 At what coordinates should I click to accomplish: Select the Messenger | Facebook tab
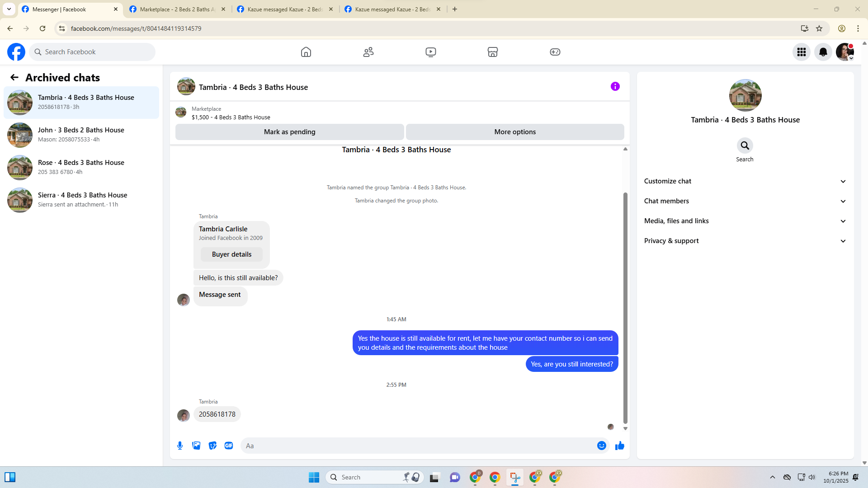(70, 9)
